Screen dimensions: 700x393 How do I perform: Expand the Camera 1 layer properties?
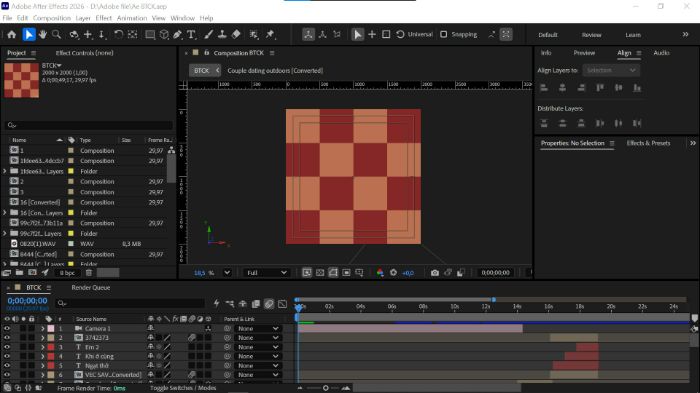click(x=42, y=328)
